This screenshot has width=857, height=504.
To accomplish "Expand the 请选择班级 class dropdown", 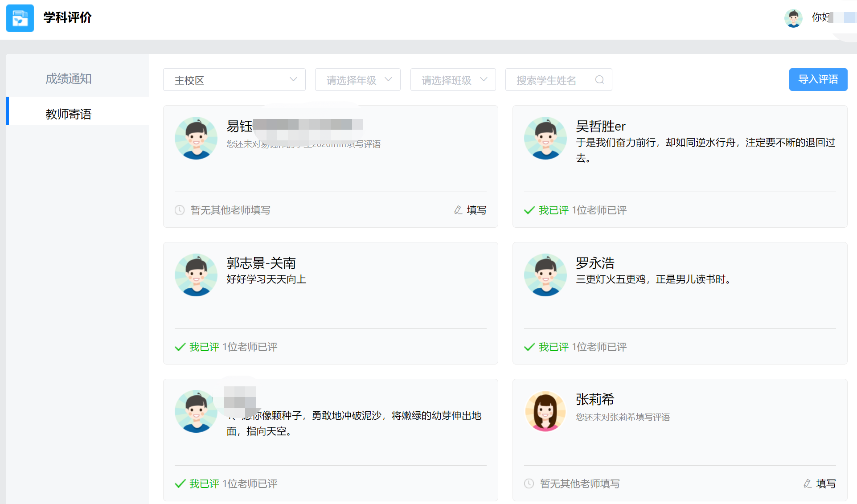I will [453, 80].
